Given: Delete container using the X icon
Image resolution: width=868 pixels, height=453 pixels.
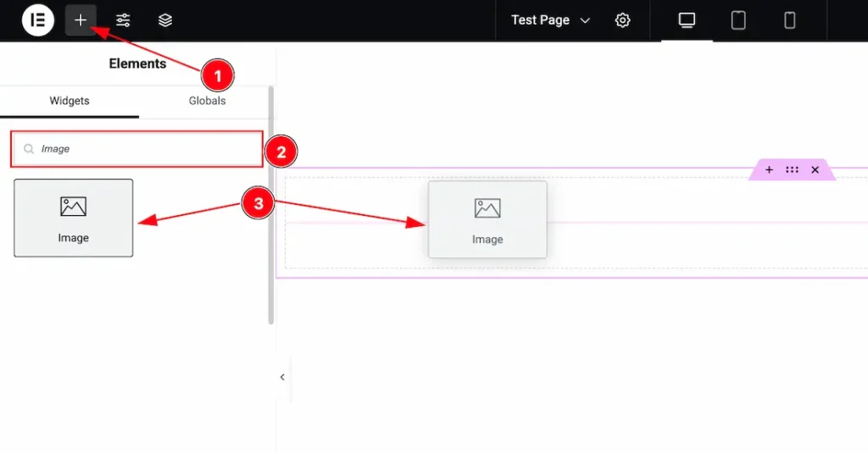Looking at the screenshot, I should click(x=815, y=170).
